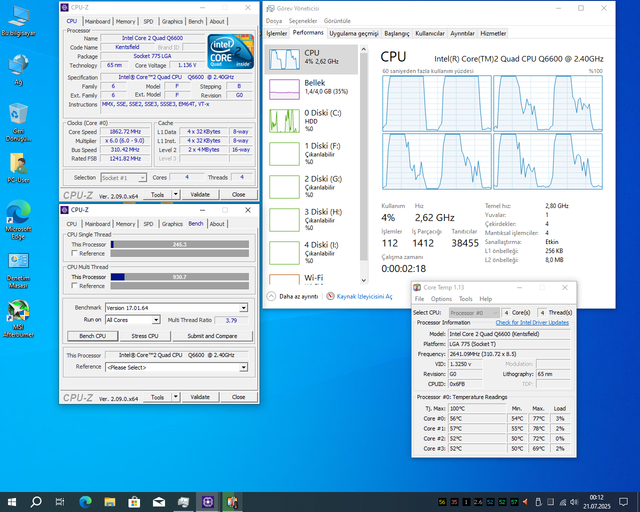This screenshot has width=640, height=512.
Task: Open Memory tab in top CPU-Z window
Action: pyautogui.click(x=125, y=21)
